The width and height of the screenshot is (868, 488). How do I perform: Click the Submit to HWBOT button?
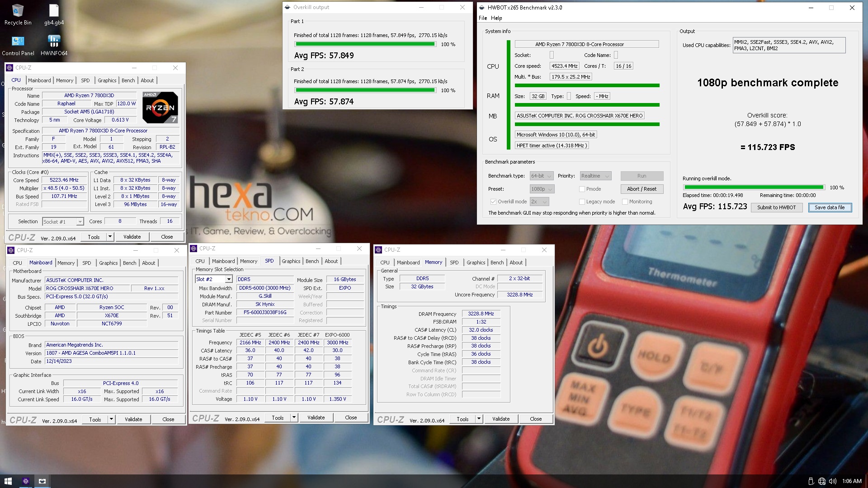[x=777, y=207]
